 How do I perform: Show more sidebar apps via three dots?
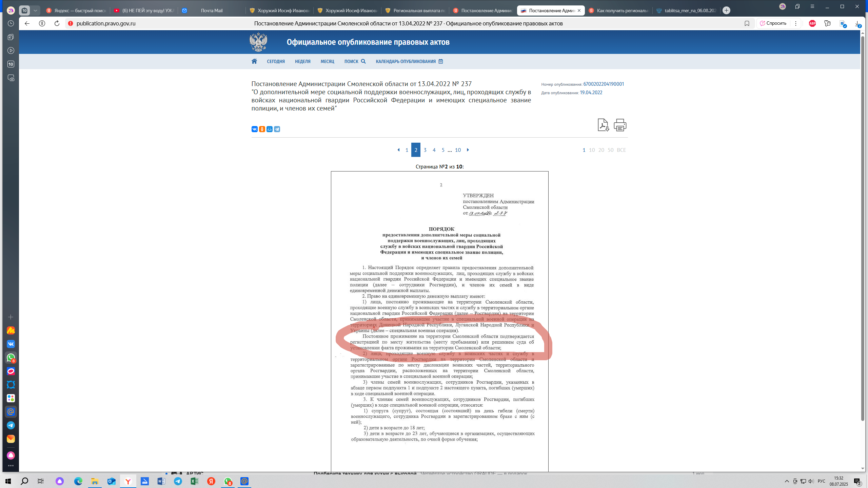click(11, 466)
